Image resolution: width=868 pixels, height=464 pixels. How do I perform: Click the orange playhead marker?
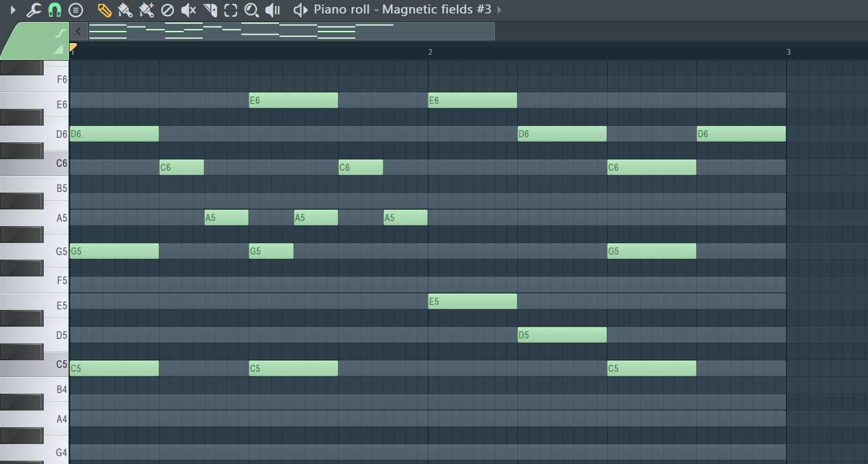point(73,48)
